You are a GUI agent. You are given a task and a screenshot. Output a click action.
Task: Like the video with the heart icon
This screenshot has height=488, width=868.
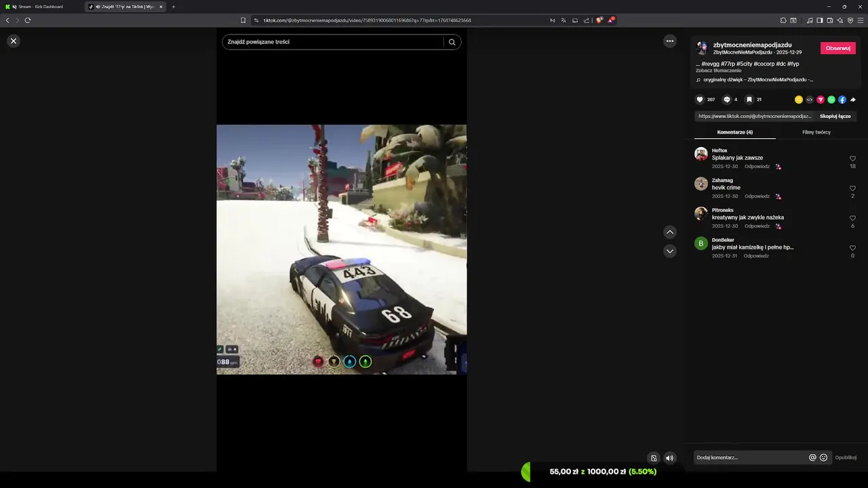point(700,100)
